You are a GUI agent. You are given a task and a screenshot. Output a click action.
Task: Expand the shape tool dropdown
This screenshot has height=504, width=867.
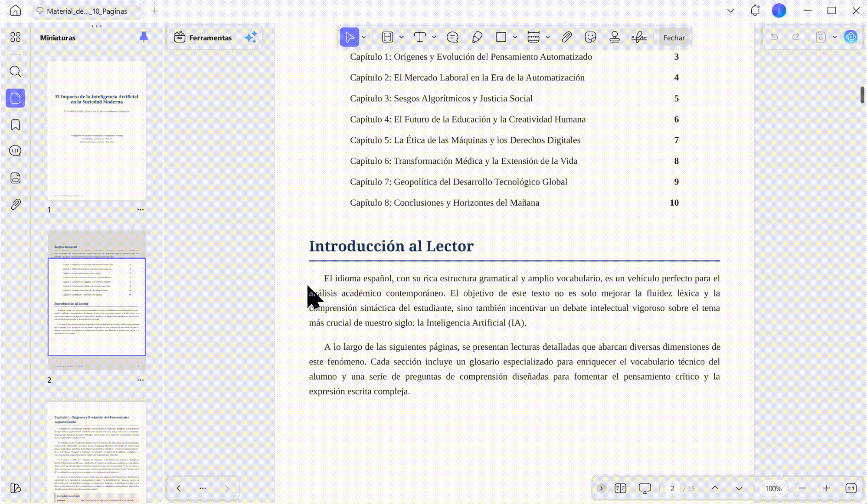click(x=515, y=37)
